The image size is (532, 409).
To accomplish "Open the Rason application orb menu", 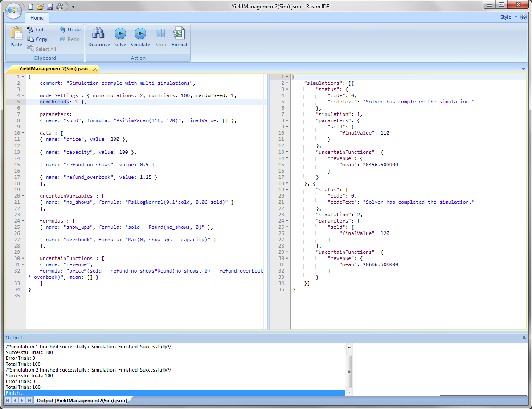I will [x=14, y=11].
